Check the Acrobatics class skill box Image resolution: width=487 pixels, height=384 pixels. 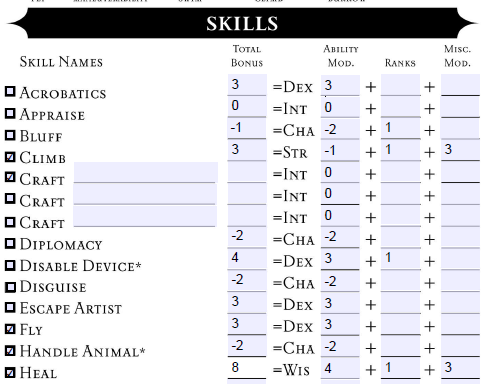10,91
